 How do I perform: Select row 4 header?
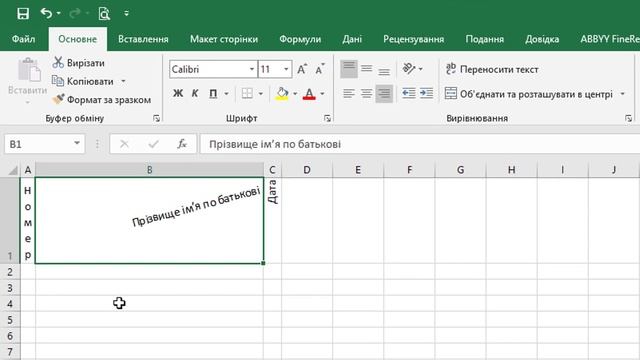[10, 304]
